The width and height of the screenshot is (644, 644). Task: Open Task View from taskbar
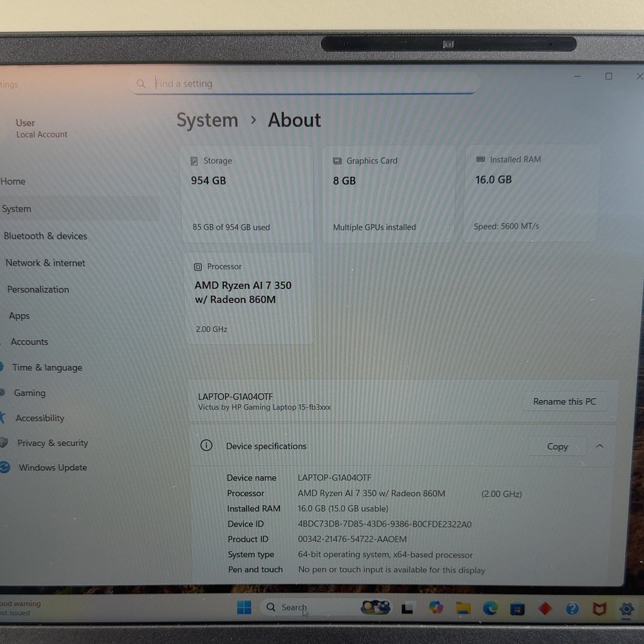pyautogui.click(x=407, y=608)
